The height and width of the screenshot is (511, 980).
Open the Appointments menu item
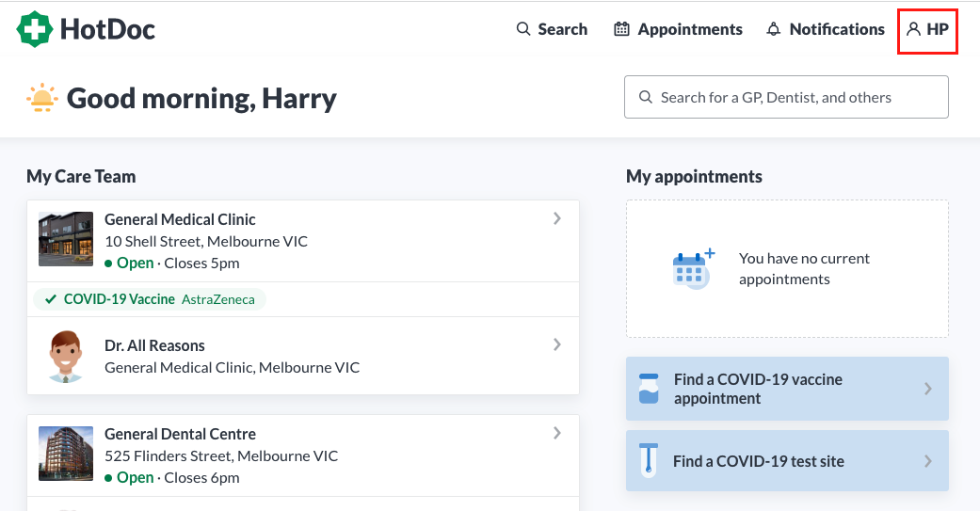678,29
